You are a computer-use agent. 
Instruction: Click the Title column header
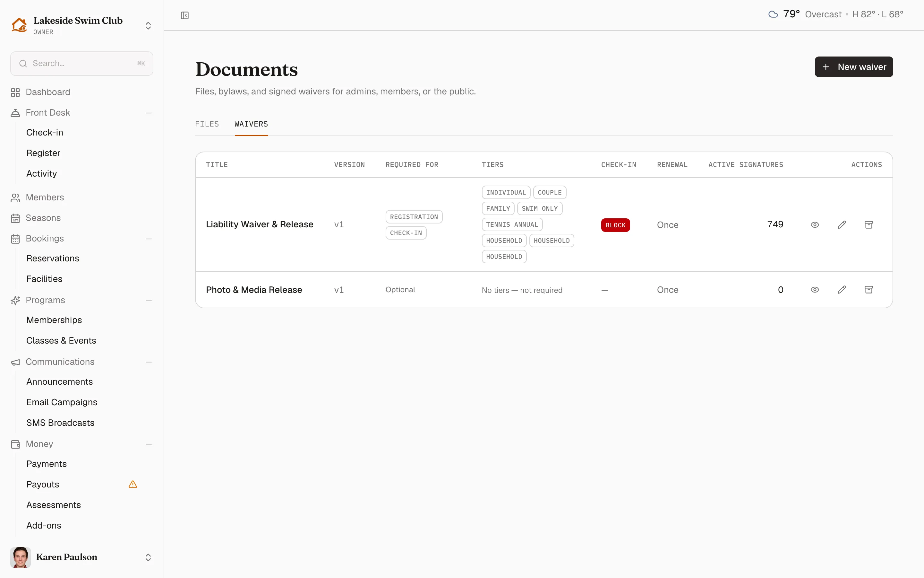pyautogui.click(x=217, y=165)
